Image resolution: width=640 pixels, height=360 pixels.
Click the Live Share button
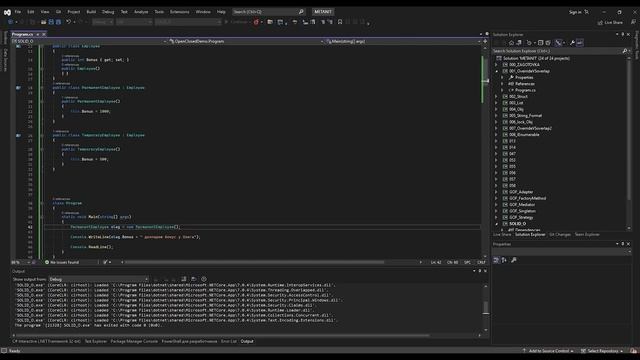(611, 22)
